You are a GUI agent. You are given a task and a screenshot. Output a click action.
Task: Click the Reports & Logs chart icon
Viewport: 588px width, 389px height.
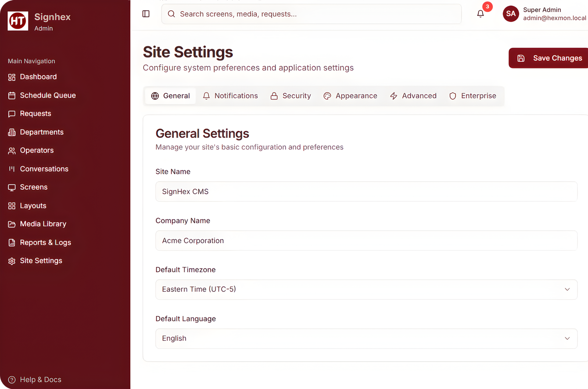[12, 242]
